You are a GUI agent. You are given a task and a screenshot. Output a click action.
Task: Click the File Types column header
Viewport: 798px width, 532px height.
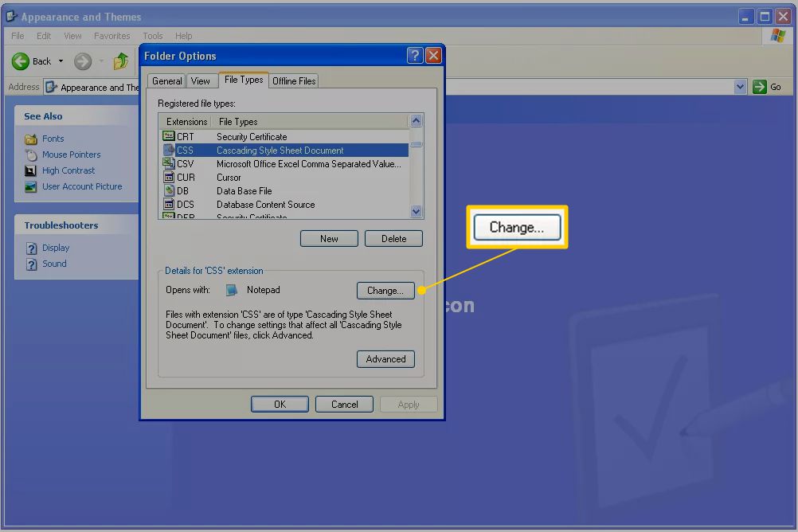click(x=310, y=122)
